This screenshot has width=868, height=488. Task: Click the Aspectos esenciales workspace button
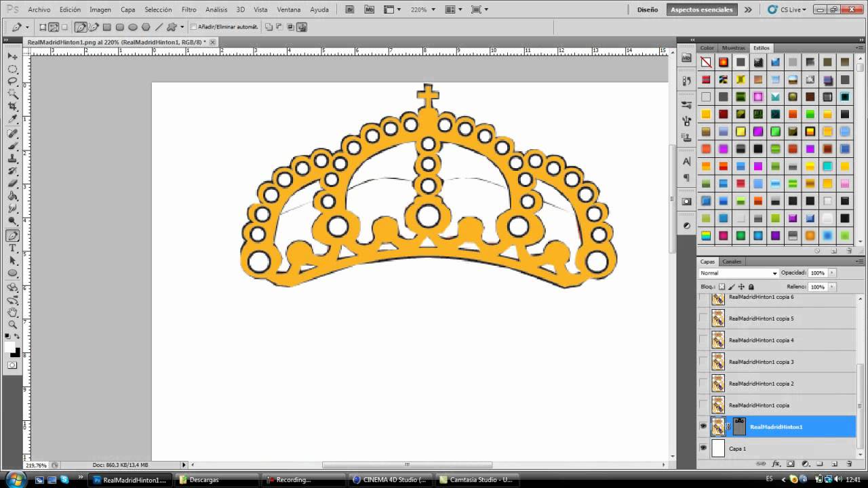point(702,9)
